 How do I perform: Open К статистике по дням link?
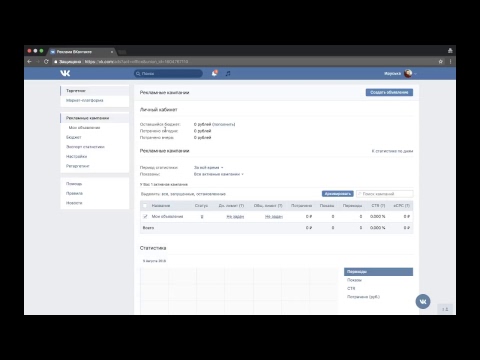pyautogui.click(x=392, y=151)
